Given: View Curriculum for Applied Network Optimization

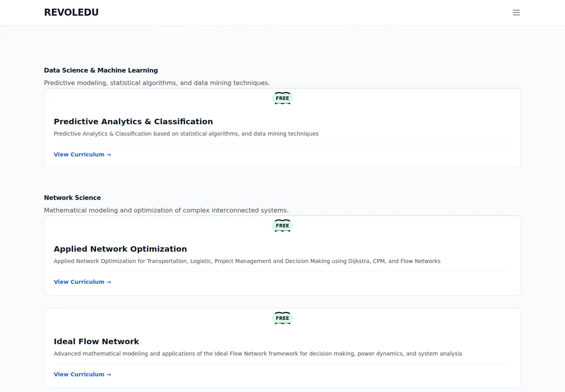Looking at the screenshot, I should 82,282.
